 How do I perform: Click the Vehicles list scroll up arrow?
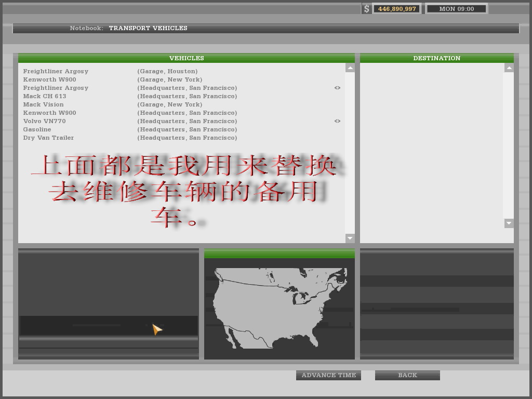(x=350, y=68)
